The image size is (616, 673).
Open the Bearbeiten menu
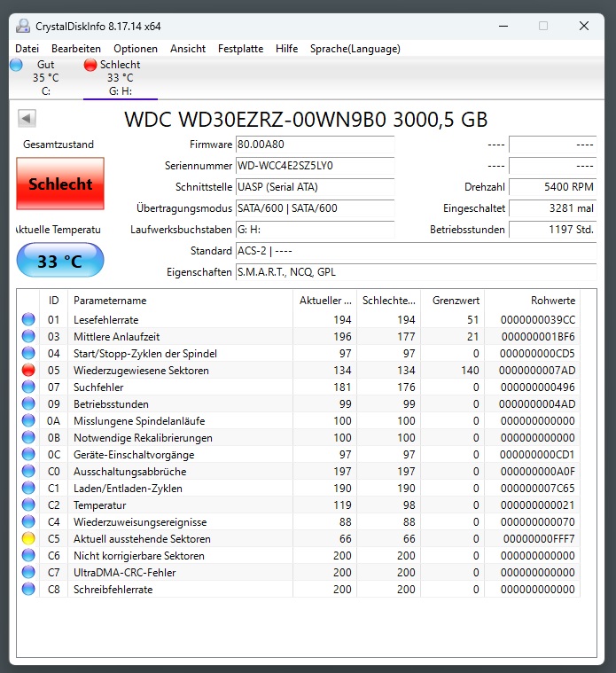point(76,49)
